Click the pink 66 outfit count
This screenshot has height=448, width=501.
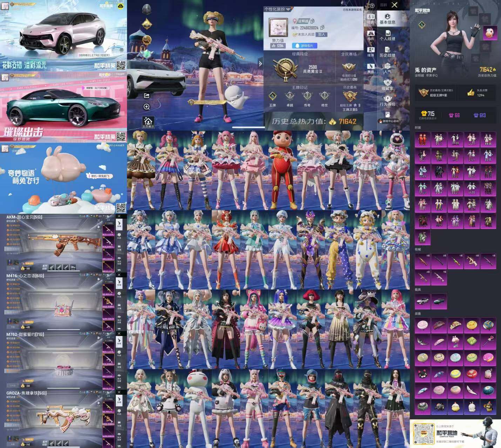pyautogui.click(x=454, y=115)
